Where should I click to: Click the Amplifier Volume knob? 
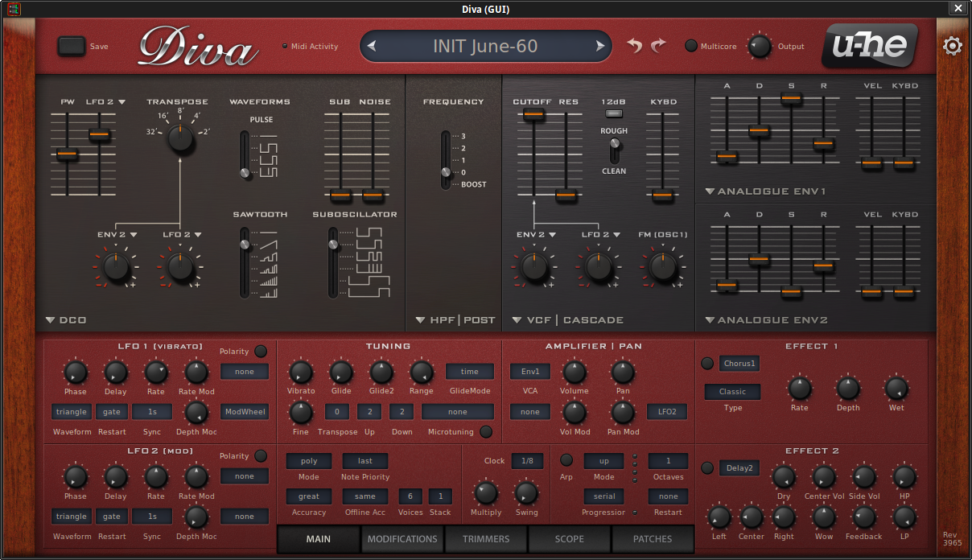(574, 372)
